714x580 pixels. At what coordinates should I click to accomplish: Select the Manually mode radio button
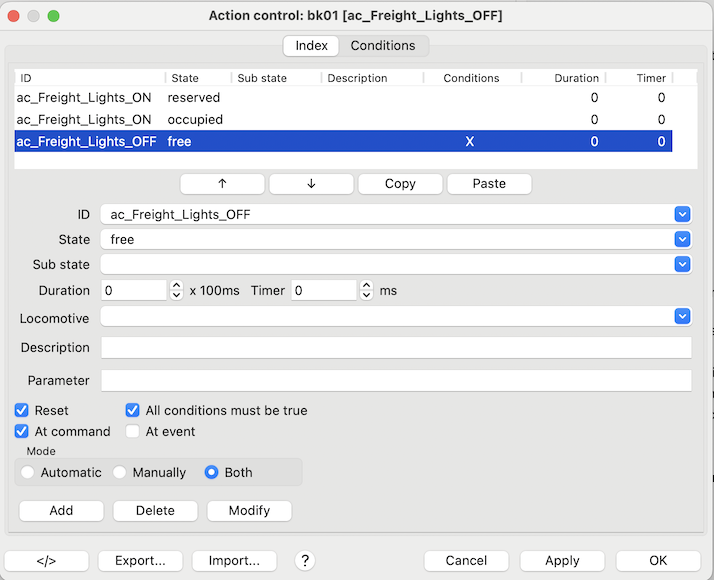click(x=120, y=473)
